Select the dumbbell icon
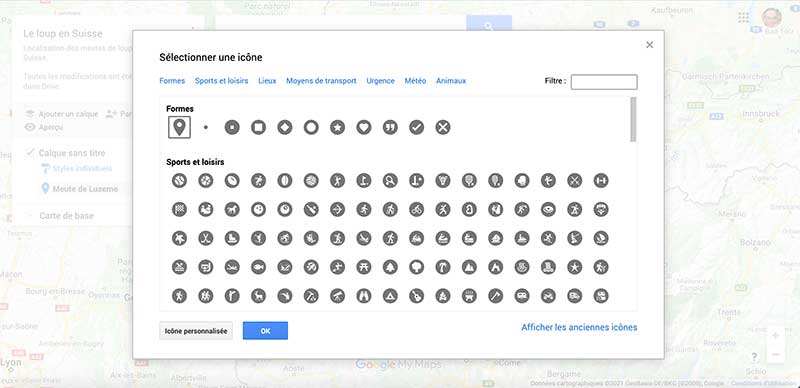 601,181
